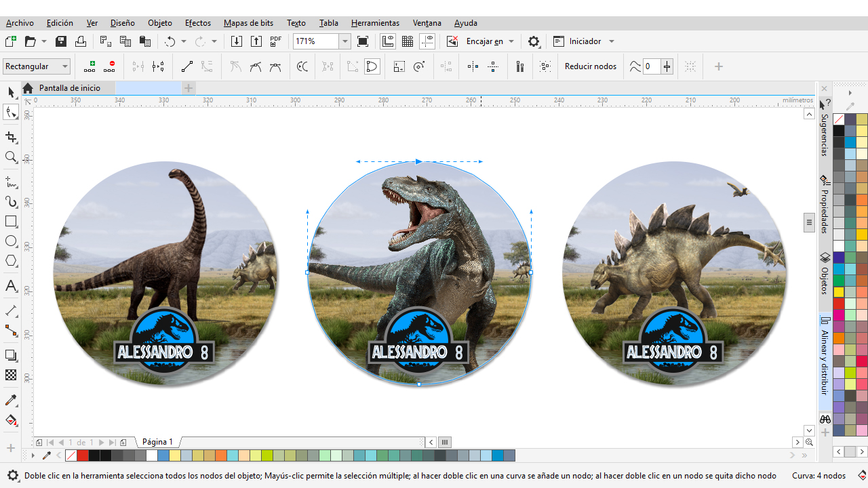Click the full-screen preview icon

pos(363,41)
